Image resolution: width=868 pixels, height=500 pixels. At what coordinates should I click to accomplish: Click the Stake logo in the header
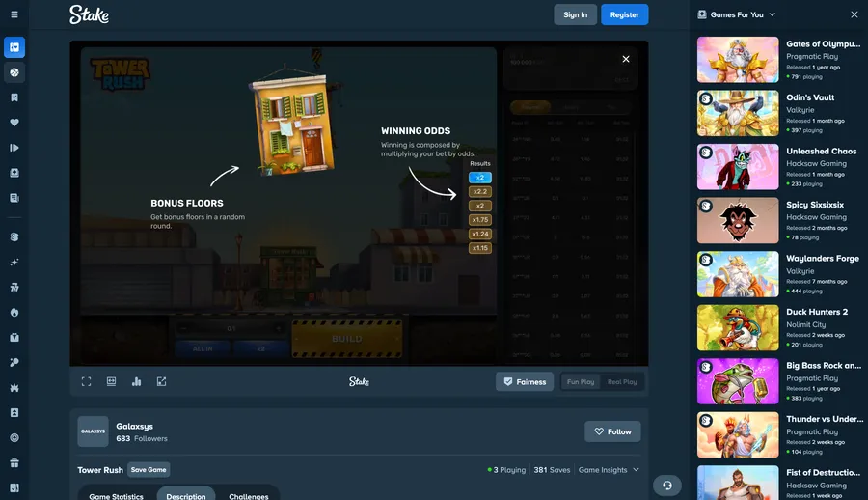click(x=89, y=14)
